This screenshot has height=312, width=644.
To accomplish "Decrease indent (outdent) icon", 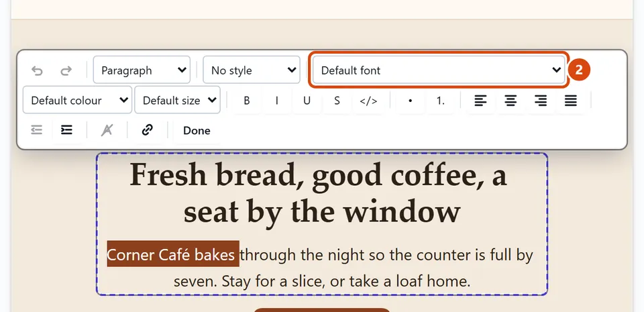I will 36,130.
